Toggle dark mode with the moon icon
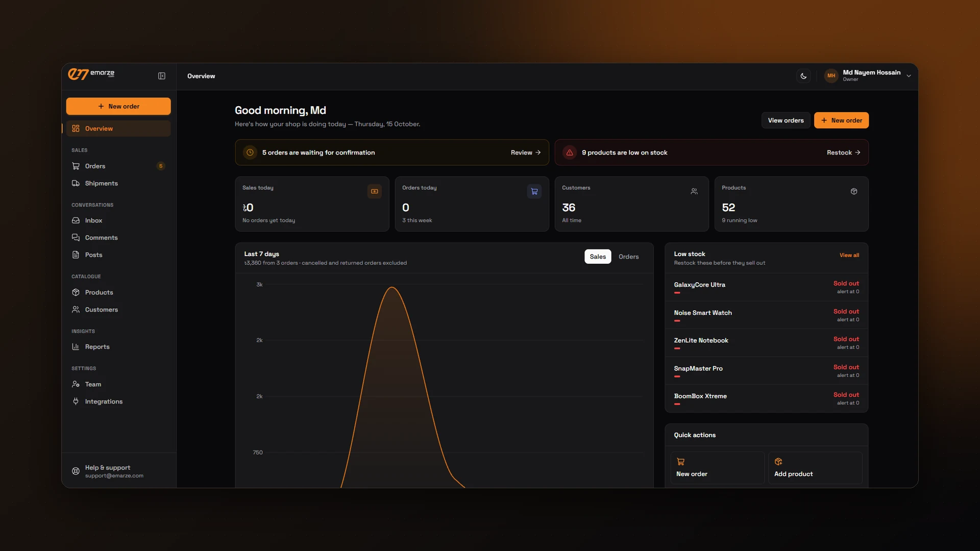Screen dimensions: 980x551 click(x=803, y=76)
